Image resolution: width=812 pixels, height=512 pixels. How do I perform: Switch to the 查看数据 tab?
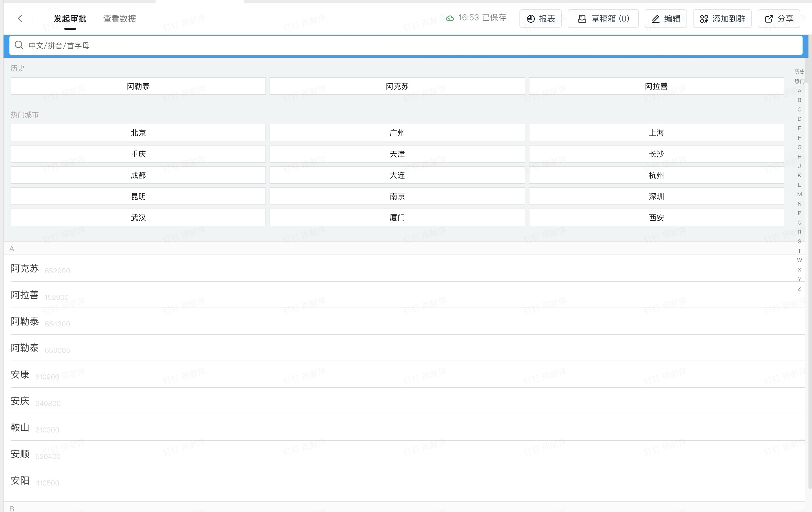(120, 19)
